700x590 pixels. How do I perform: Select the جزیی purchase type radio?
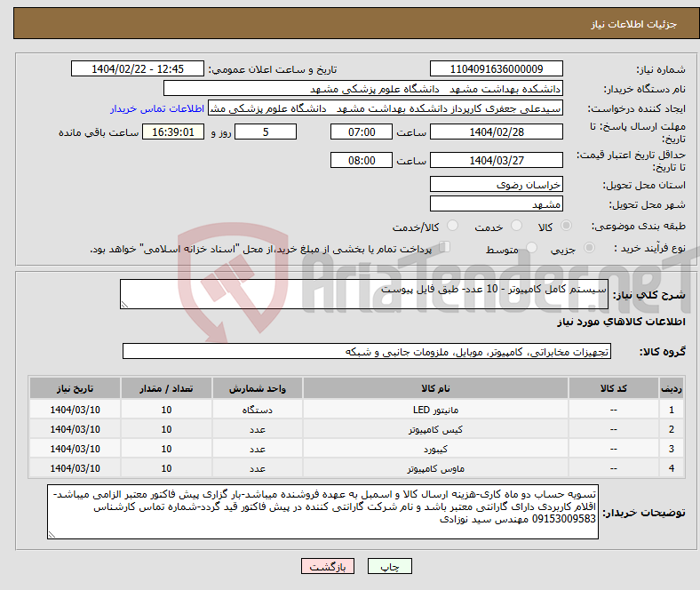[589, 247]
